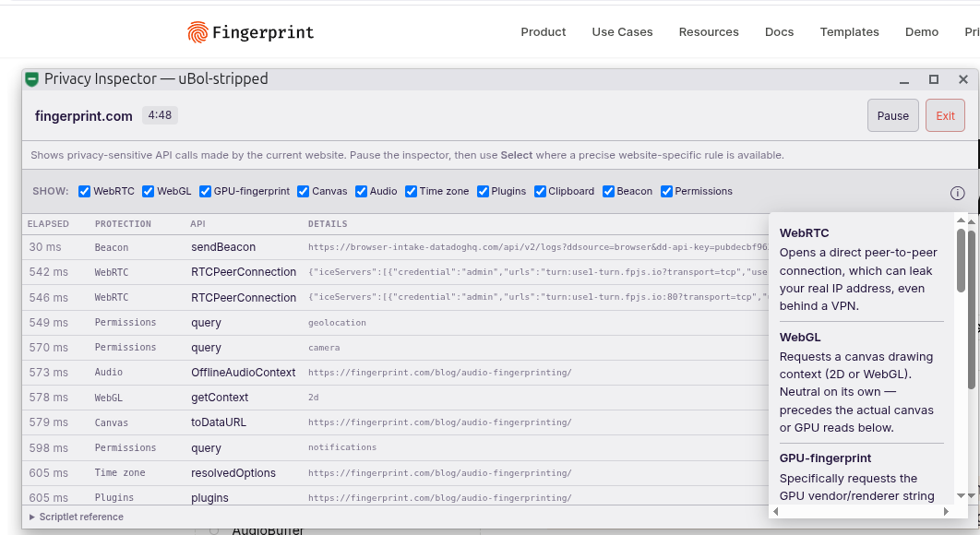This screenshot has height=535, width=980.
Task: Click the WebGL heading in info popup
Action: pyautogui.click(x=800, y=337)
